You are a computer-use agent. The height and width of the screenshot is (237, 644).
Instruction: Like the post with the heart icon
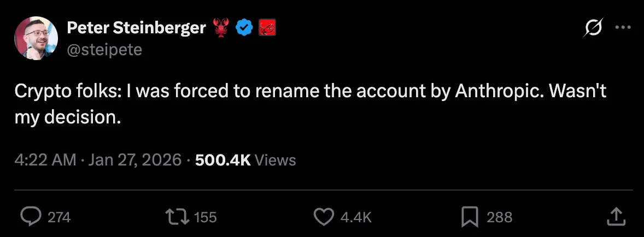point(324,217)
